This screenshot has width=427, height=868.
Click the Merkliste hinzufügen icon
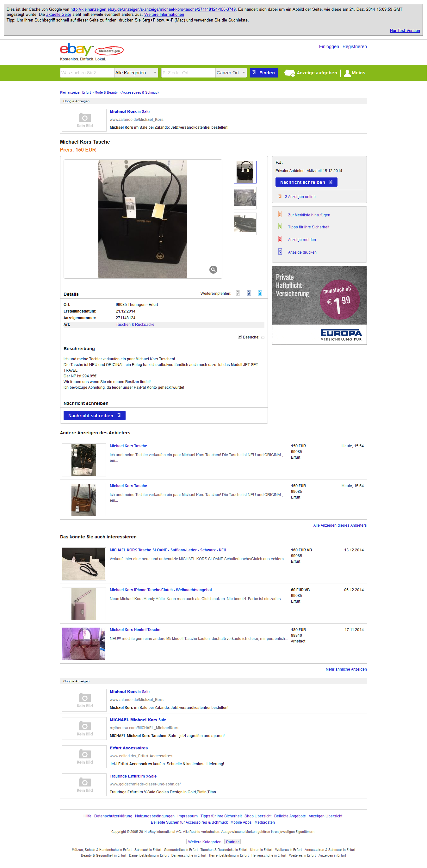(x=280, y=215)
